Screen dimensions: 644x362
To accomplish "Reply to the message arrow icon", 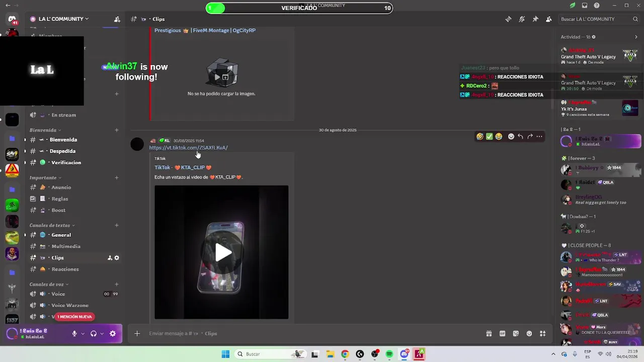I will [520, 136].
